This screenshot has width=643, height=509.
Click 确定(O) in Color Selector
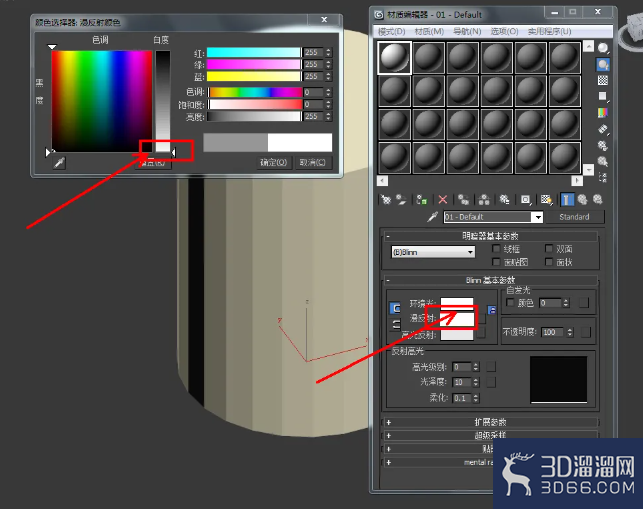point(274,162)
